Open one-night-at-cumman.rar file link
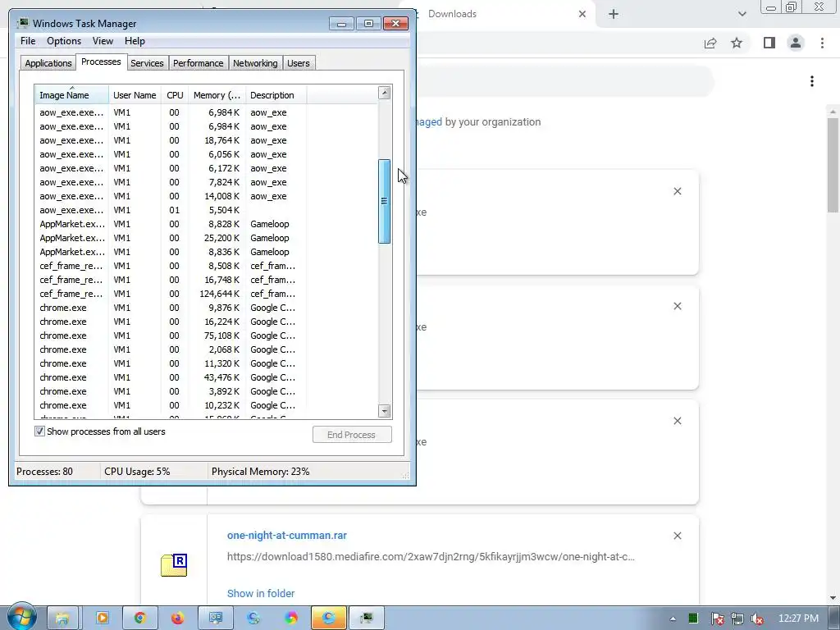Image resolution: width=840 pixels, height=630 pixels. click(x=286, y=535)
